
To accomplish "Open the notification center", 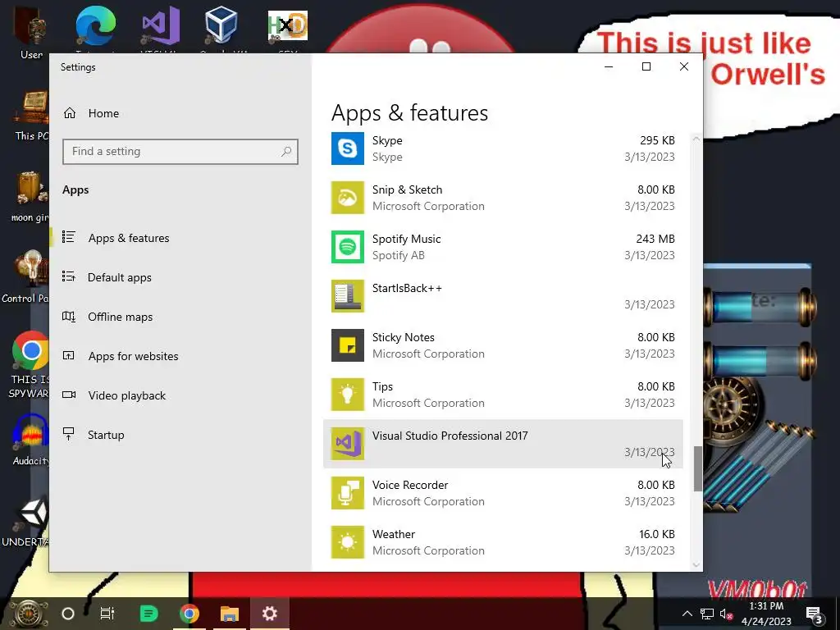I will (815, 615).
